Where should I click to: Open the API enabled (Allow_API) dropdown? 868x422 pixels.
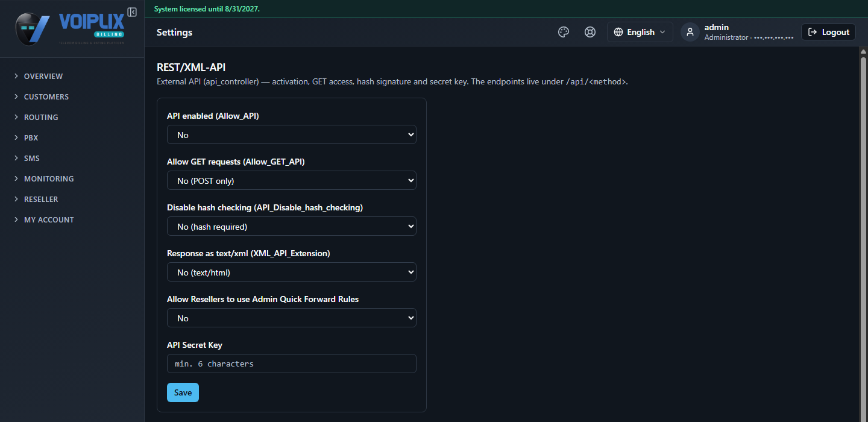[292, 134]
